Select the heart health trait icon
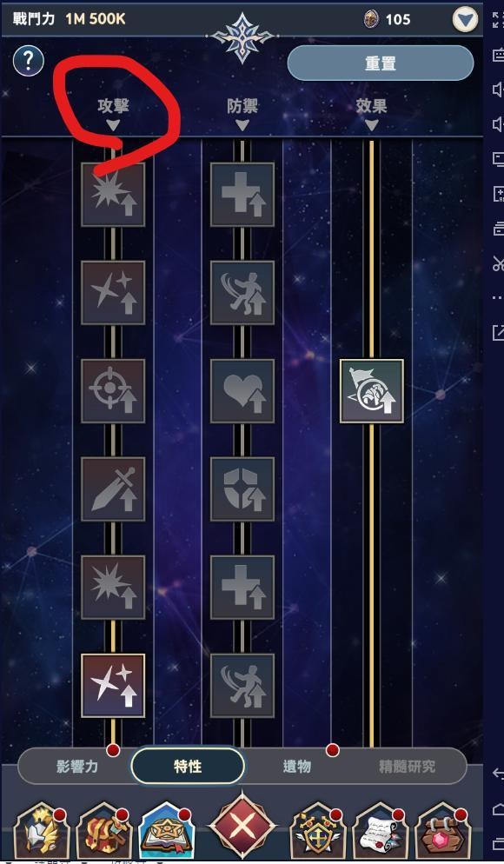This screenshot has height=864, width=504. click(242, 390)
